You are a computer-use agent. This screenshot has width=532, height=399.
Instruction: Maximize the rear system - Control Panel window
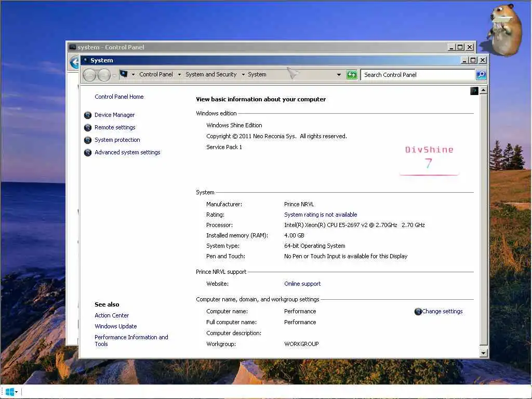point(460,47)
